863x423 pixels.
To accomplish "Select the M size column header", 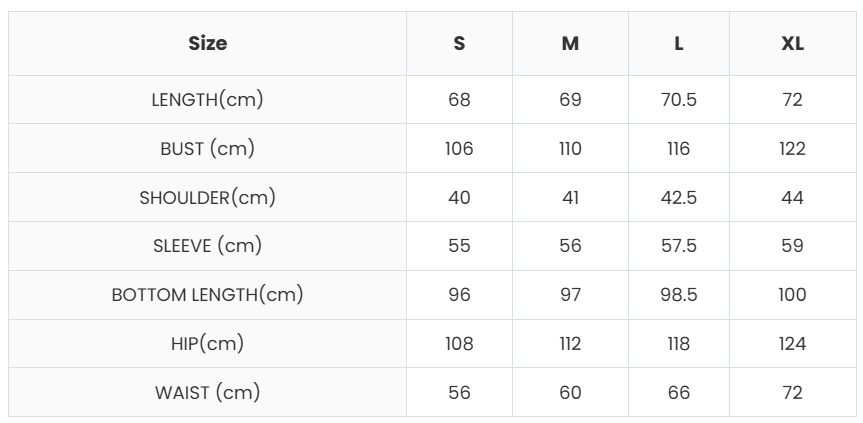I will [x=570, y=44].
